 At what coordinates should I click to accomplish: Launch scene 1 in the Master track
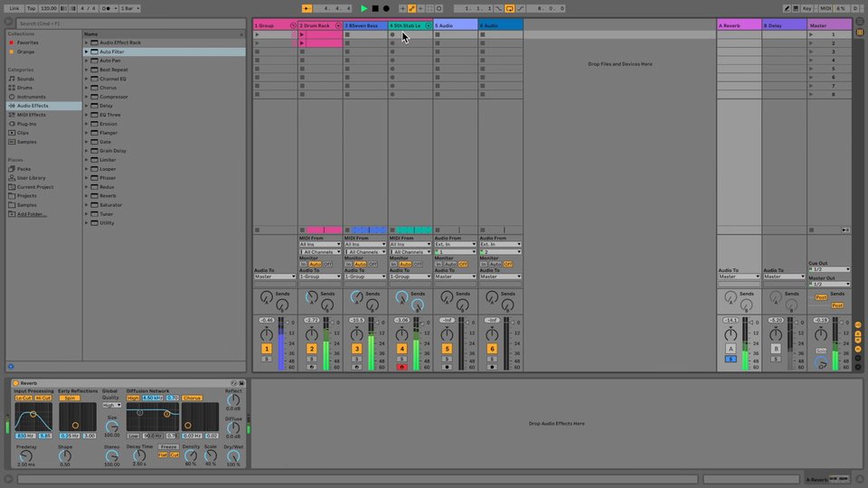click(x=812, y=34)
